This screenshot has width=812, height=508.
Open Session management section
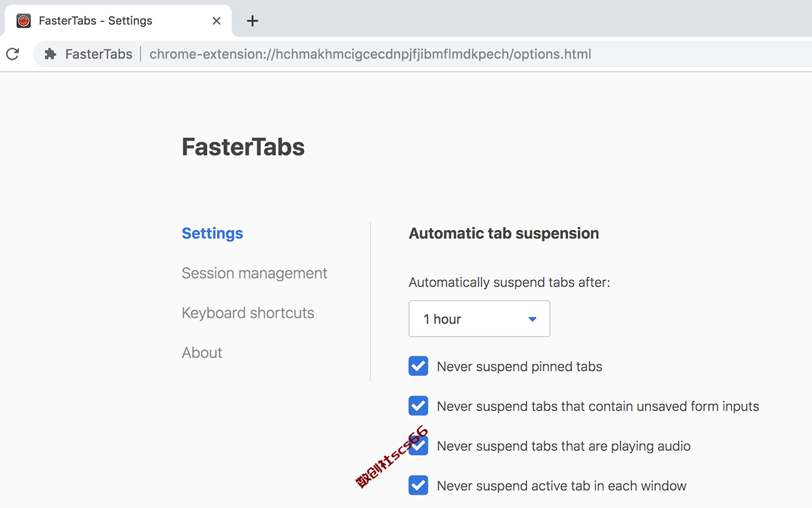(254, 273)
